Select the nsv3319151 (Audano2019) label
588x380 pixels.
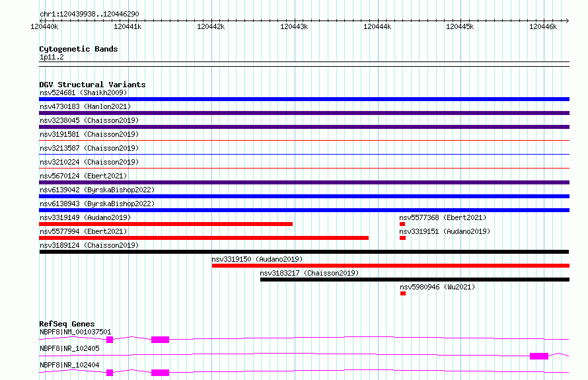tap(445, 231)
